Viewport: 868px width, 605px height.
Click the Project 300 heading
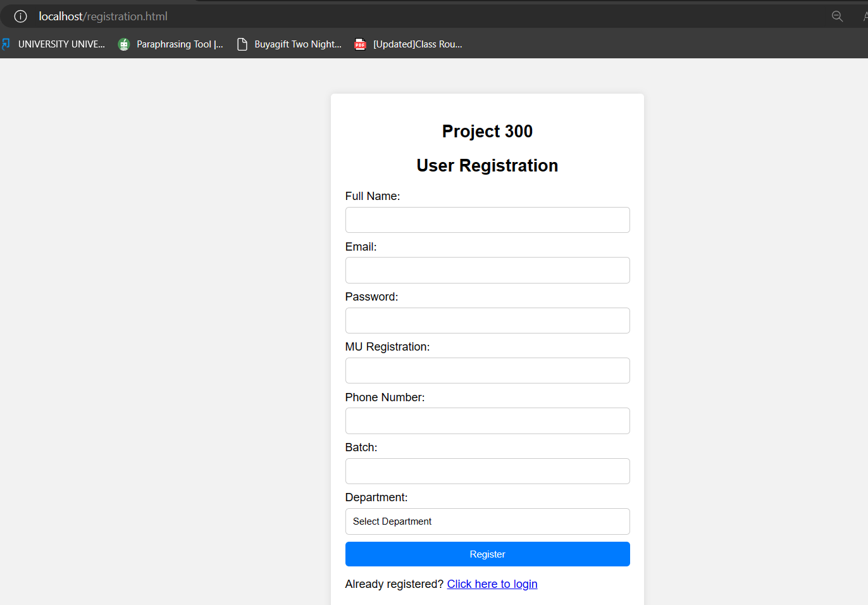point(487,131)
